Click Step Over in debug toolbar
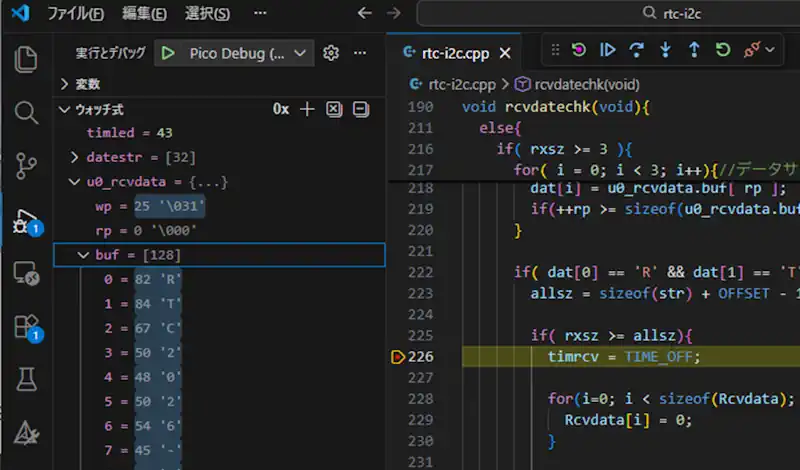 (x=636, y=50)
